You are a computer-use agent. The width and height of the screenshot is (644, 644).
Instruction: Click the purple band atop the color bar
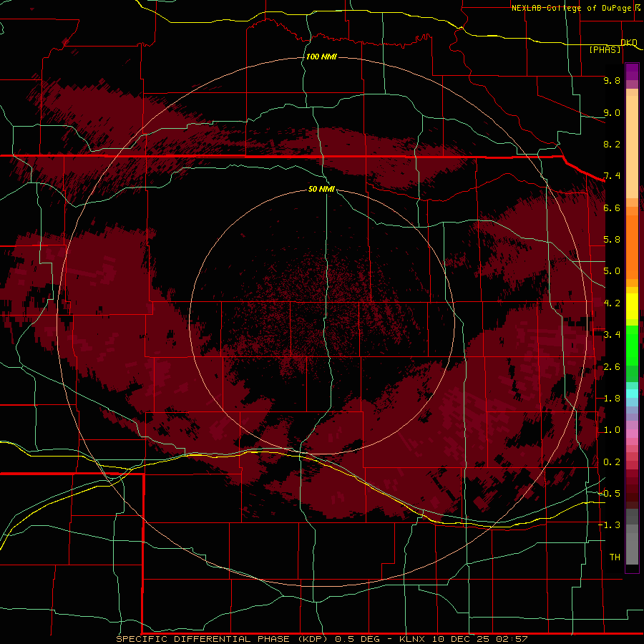pyautogui.click(x=632, y=72)
